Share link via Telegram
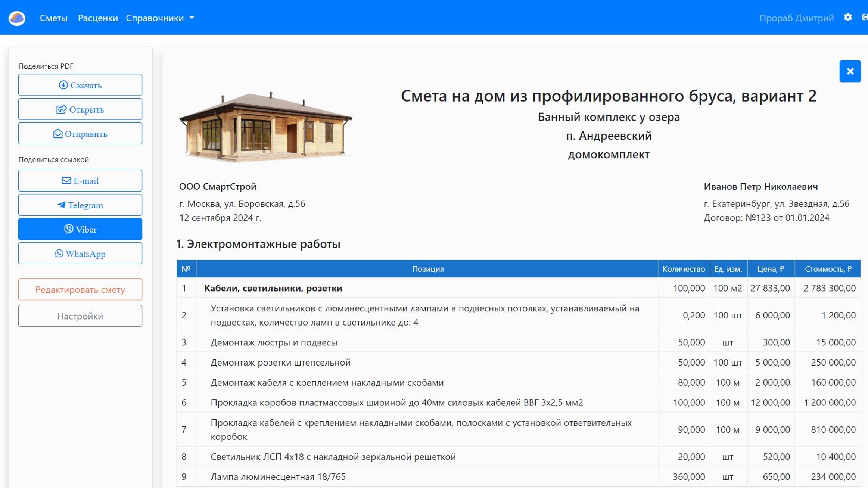The height and width of the screenshot is (488, 868). (x=80, y=205)
